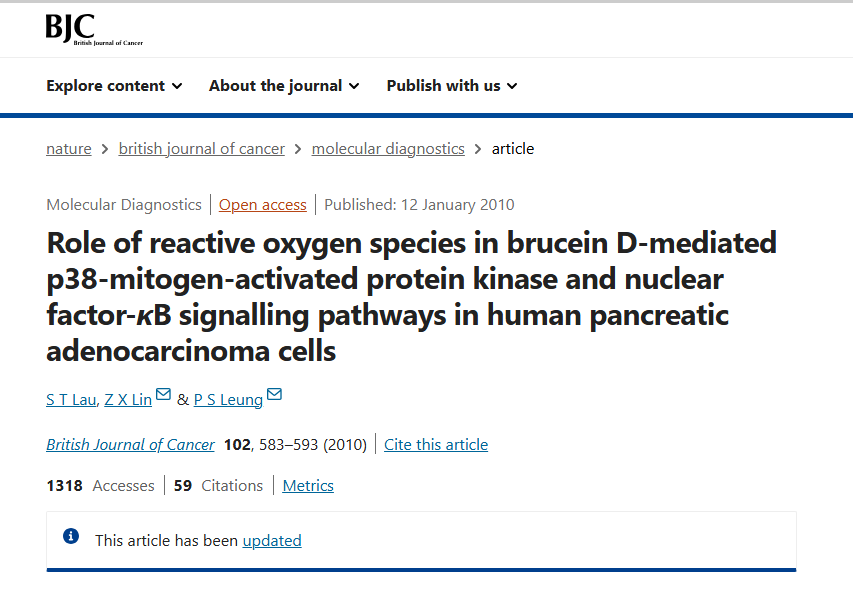Go to nature breadcrumb link
This screenshot has height=593, width=853.
click(69, 149)
